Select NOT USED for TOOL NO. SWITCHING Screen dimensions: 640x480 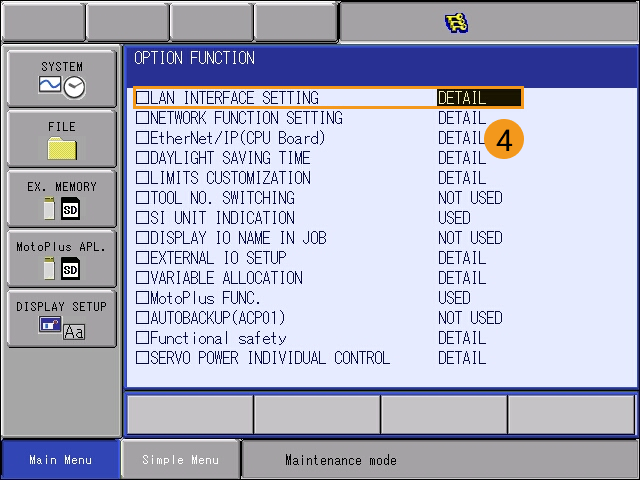coord(470,198)
